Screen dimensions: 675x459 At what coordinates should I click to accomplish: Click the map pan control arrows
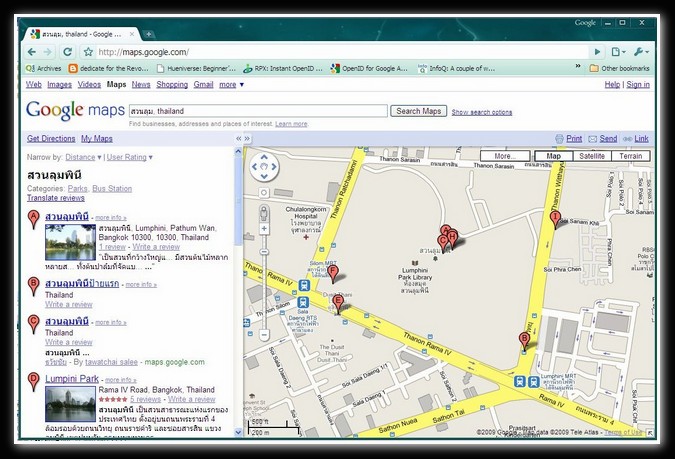point(264,167)
